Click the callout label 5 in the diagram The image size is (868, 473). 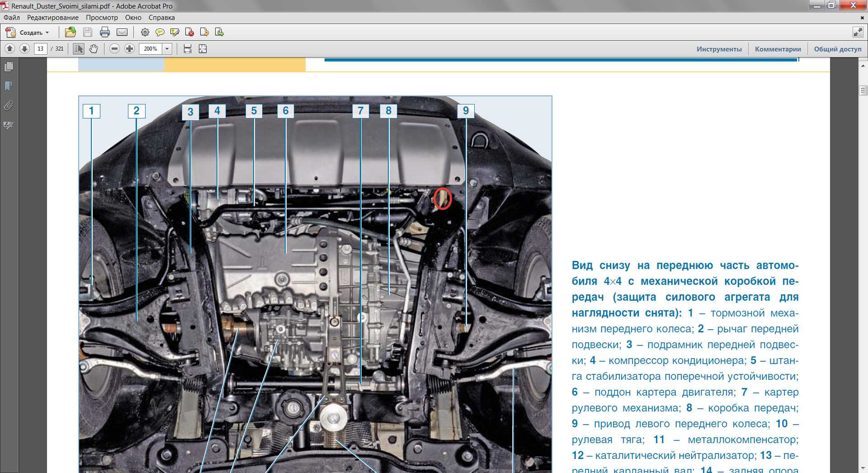click(254, 111)
